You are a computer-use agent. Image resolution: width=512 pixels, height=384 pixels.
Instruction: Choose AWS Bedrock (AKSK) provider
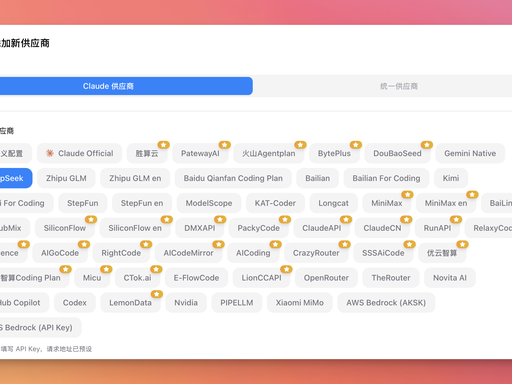(386, 303)
